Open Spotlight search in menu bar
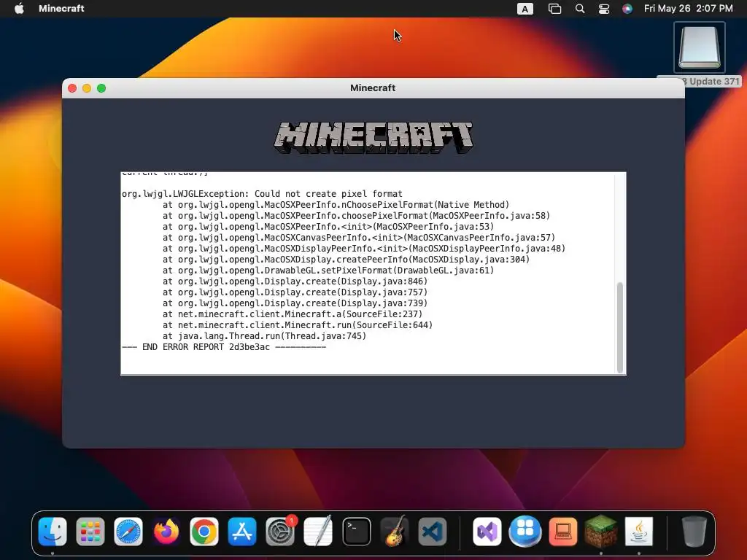Viewport: 747px width, 560px height. pos(580,9)
